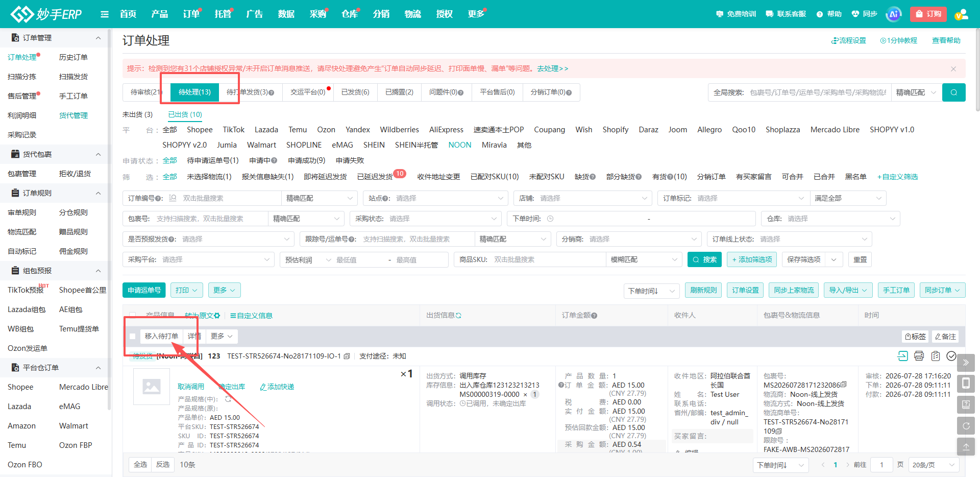This screenshot has height=477, width=980.
Task: Click 反选 at the bottom bar
Action: coord(163,464)
